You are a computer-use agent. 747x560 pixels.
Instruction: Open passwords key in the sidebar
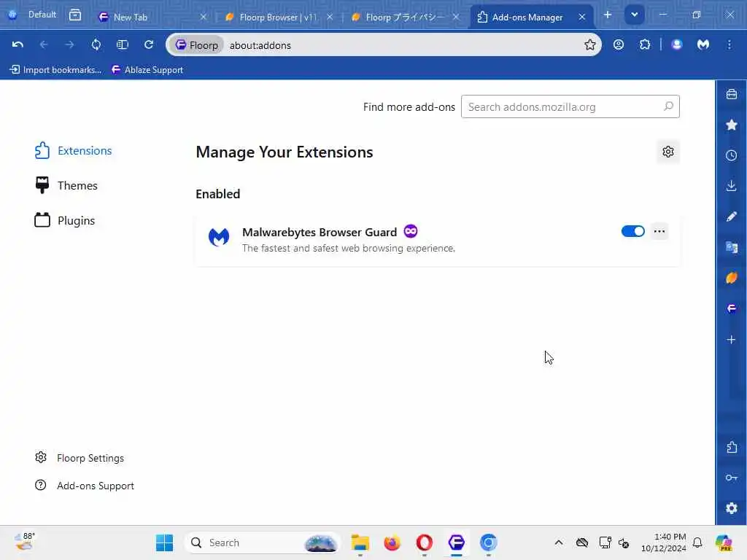pos(731,478)
